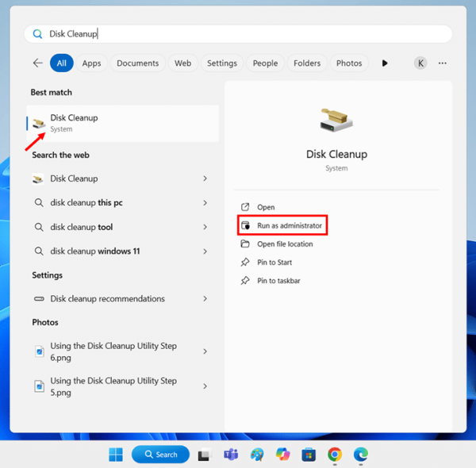Click the Windows Start icon in the taskbar

tap(116, 455)
